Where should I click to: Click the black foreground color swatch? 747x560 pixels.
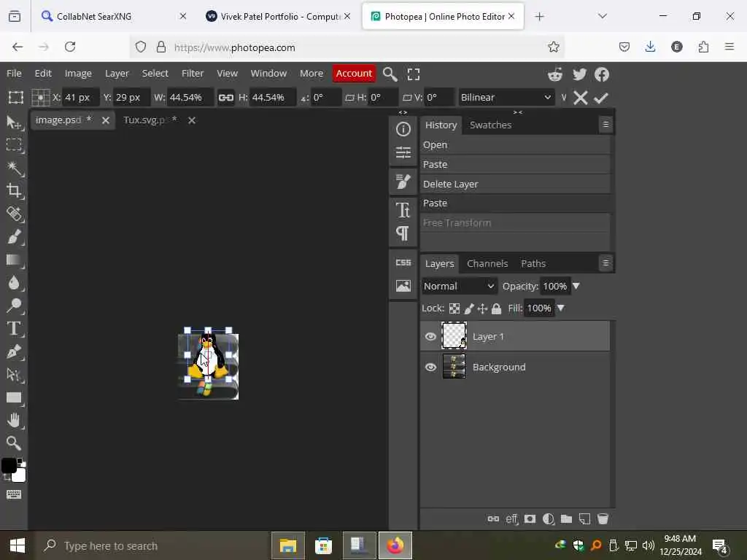point(9,466)
